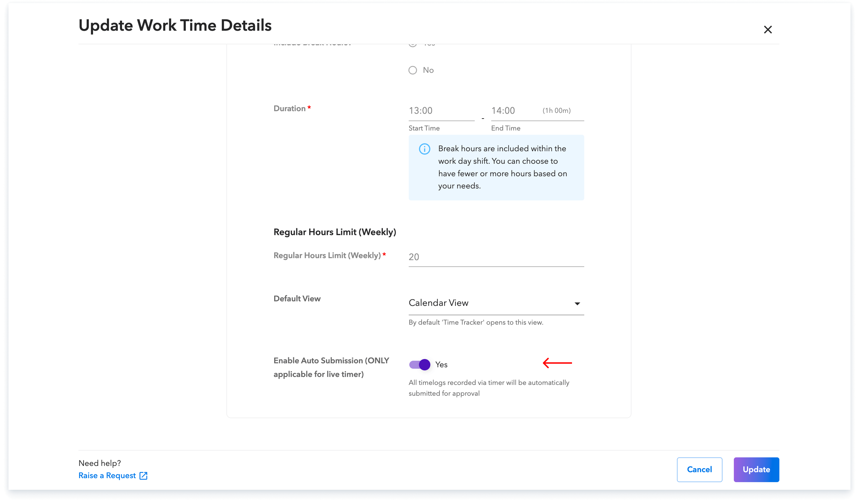
Task: Click the Regular Hours Limit (Weekly) section heading
Action: coord(334,232)
